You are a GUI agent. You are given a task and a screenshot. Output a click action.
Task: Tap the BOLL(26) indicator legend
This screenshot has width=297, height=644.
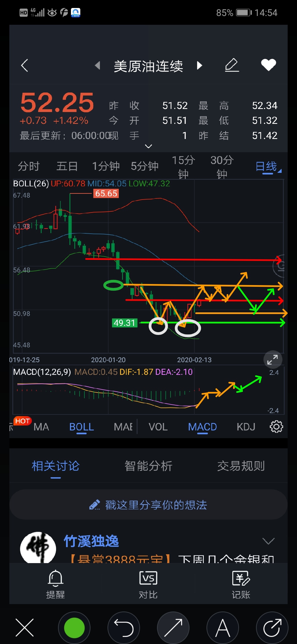pyautogui.click(x=31, y=184)
